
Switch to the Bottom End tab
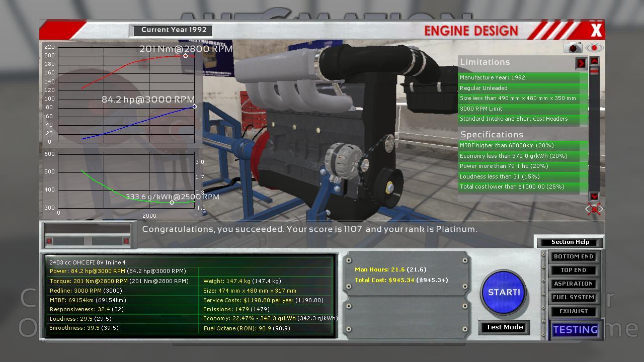point(574,256)
